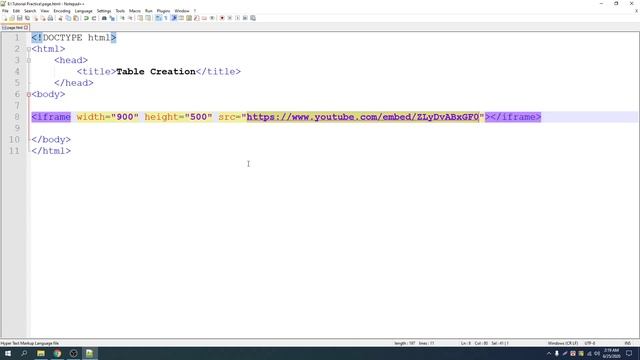Open the Macro menu
The image size is (640, 360).
[135, 11]
